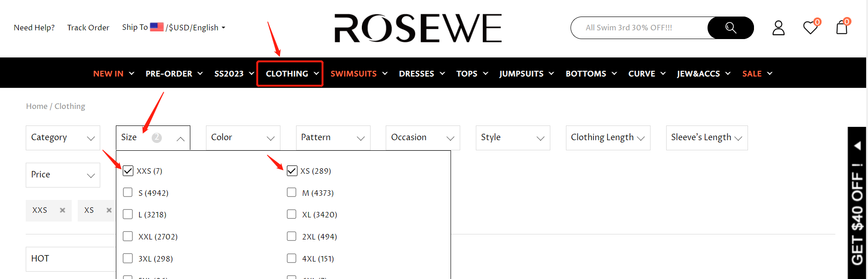This screenshot has width=868, height=279.
Task: Remove the XS filter tag
Action: [x=109, y=210]
